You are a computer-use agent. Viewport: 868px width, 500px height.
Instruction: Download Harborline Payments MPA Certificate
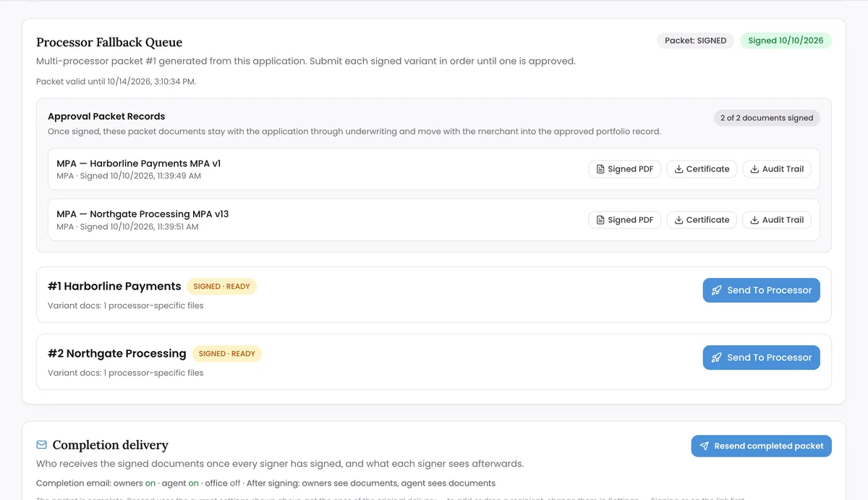(x=702, y=169)
